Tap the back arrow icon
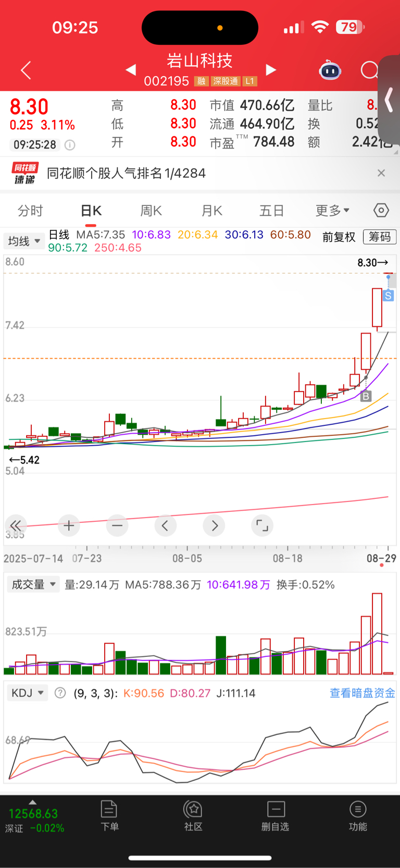 pos(26,70)
